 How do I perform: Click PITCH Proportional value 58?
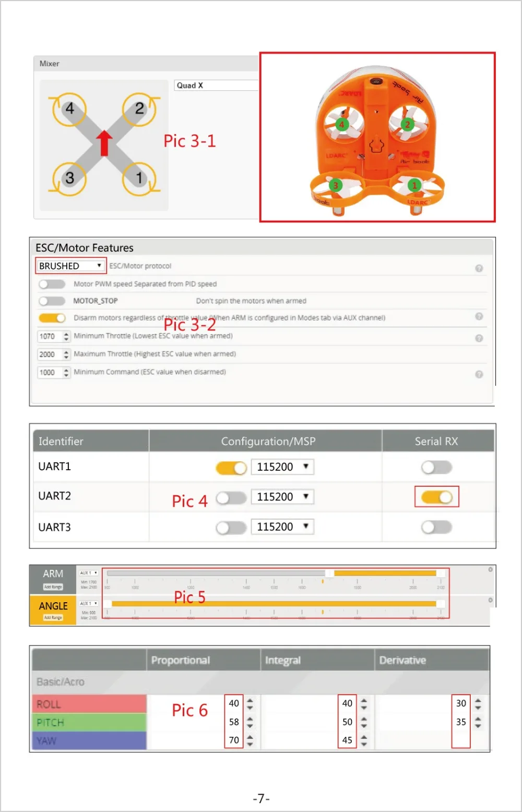[234, 722]
